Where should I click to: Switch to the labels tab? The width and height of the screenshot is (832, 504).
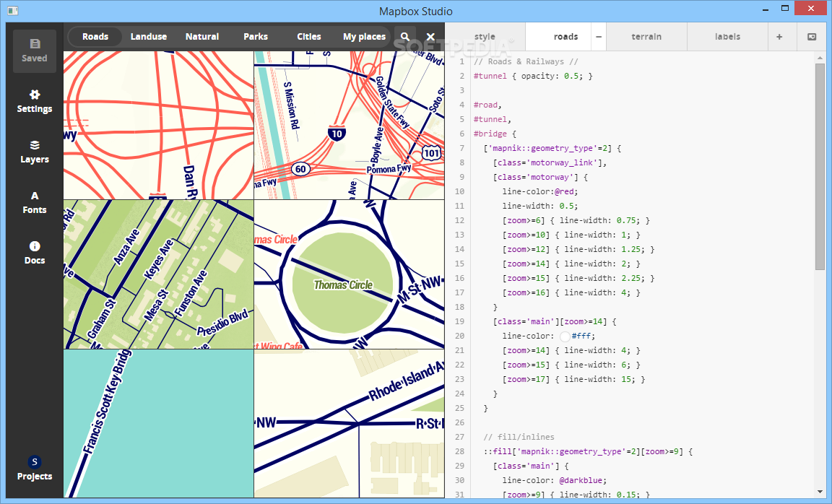click(727, 37)
